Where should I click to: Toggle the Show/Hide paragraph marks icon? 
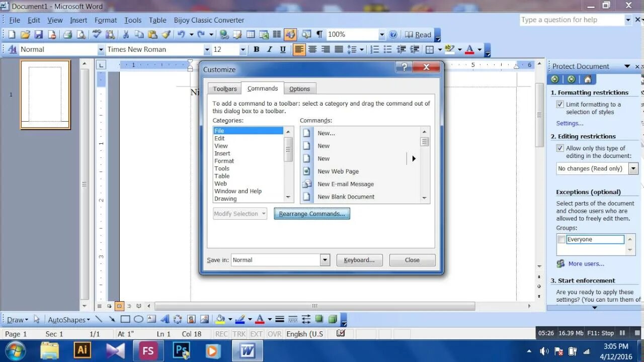point(319,35)
